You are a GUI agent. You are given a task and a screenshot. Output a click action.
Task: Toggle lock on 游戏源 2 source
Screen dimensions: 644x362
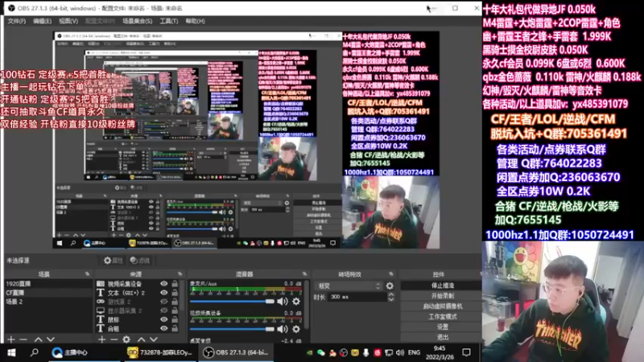pyautogui.click(x=175, y=302)
